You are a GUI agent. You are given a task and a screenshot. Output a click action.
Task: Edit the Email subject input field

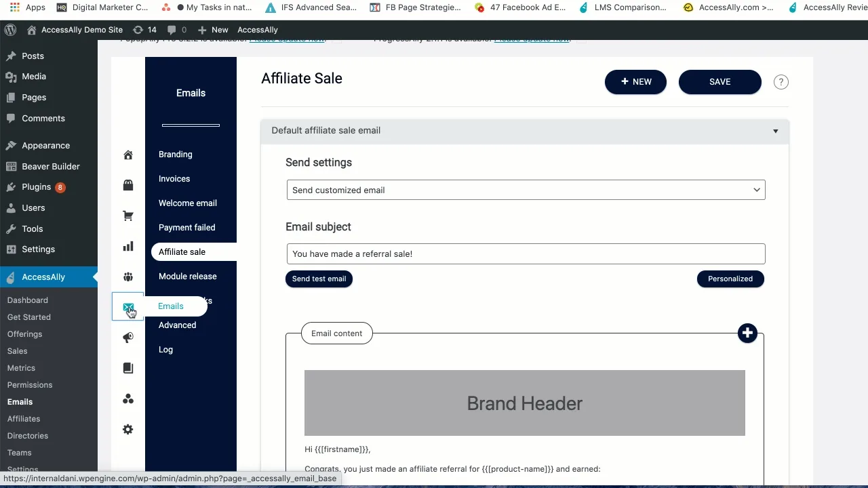[x=526, y=253]
